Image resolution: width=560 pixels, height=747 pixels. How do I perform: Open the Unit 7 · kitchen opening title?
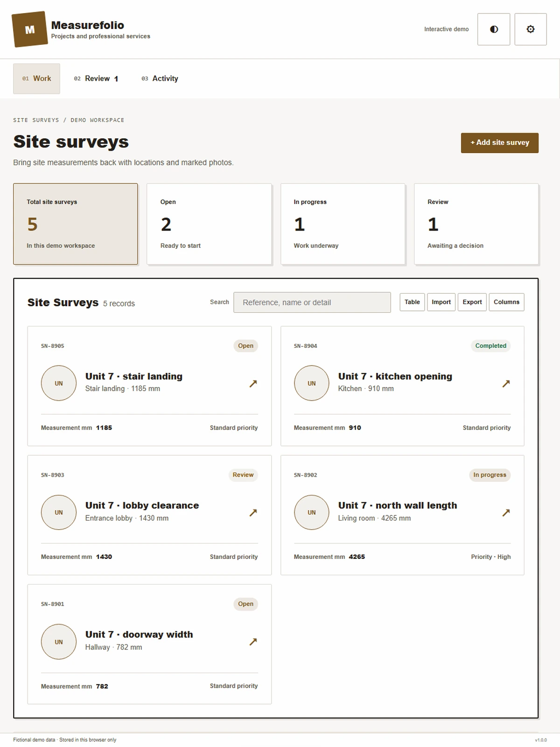(395, 376)
